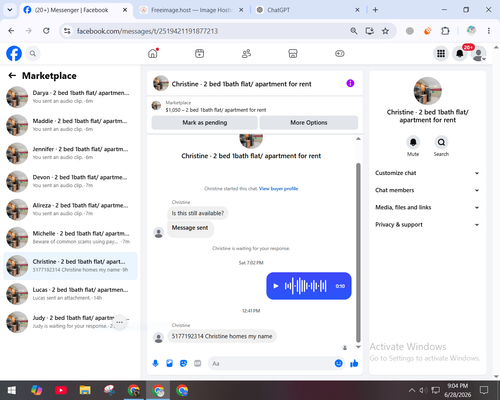500x400 pixels.
Task: Open the emoji picker smiley icon
Action: (338, 363)
